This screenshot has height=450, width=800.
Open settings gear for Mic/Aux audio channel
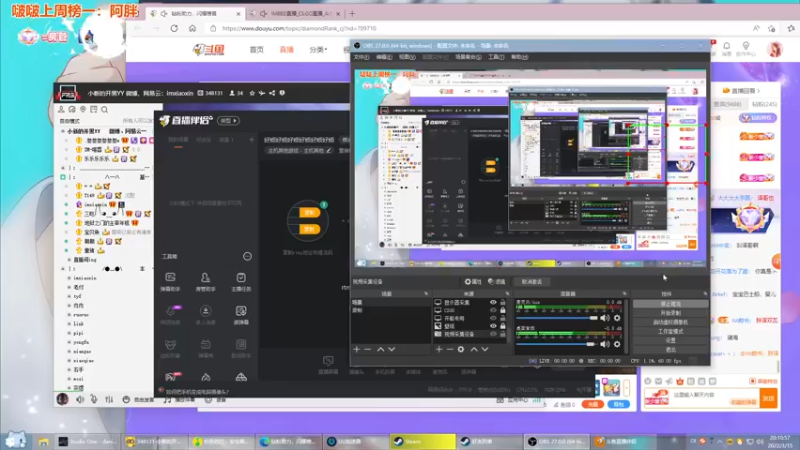coord(617,318)
